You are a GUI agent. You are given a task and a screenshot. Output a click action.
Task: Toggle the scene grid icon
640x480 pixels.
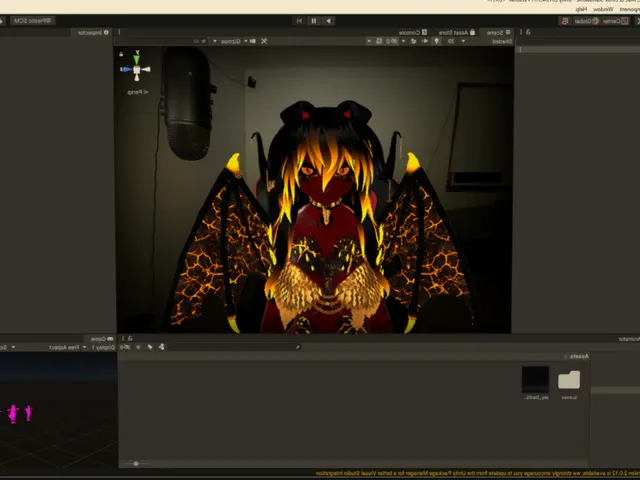pyautogui.click(x=379, y=41)
